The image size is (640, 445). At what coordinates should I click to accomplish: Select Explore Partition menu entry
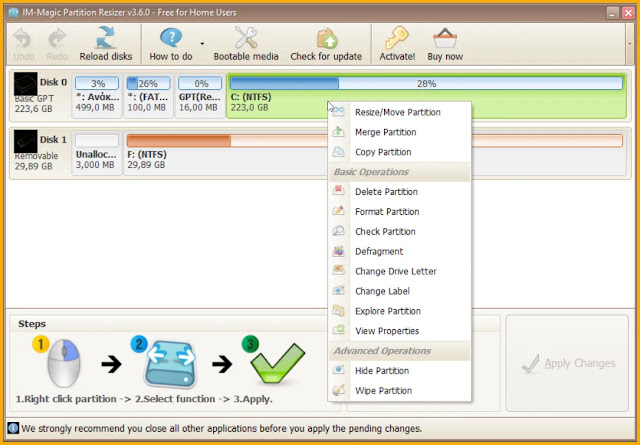point(400,311)
